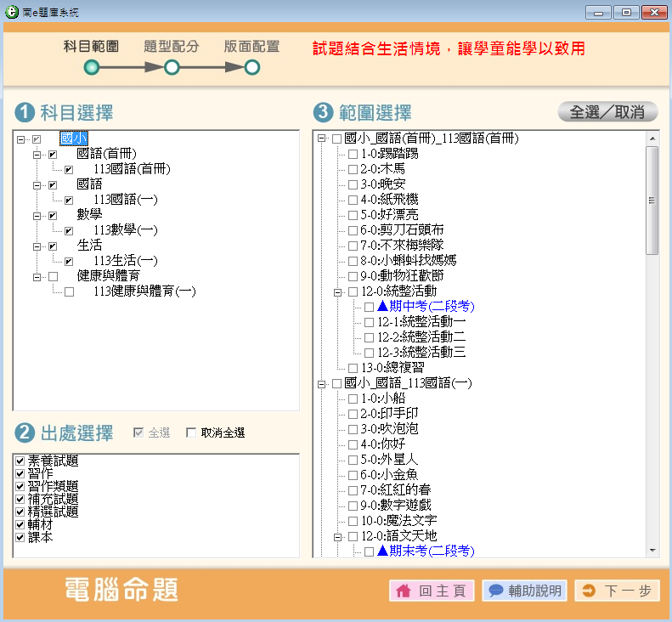The image size is (672, 622).
Task: Proceed with the 下一步 button
Action: (617, 591)
